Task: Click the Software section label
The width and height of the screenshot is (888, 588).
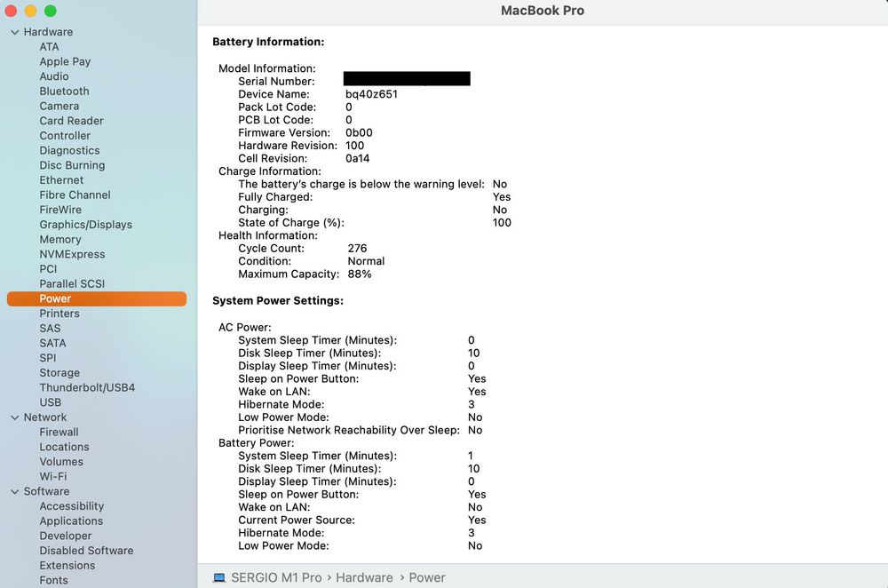Action: tap(46, 492)
